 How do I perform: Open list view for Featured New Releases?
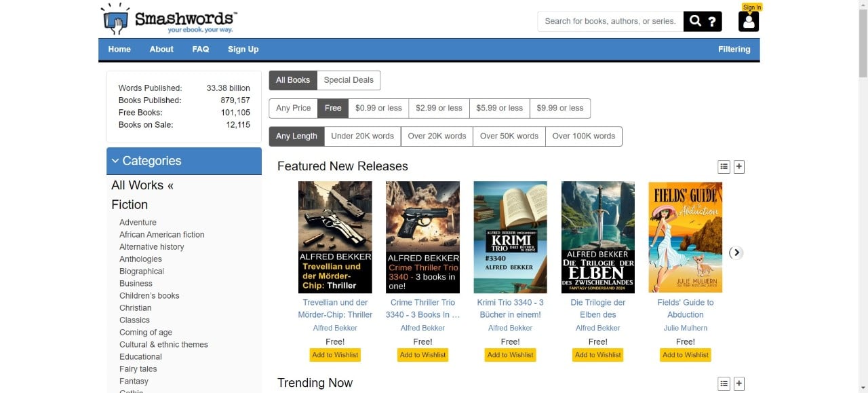724,166
